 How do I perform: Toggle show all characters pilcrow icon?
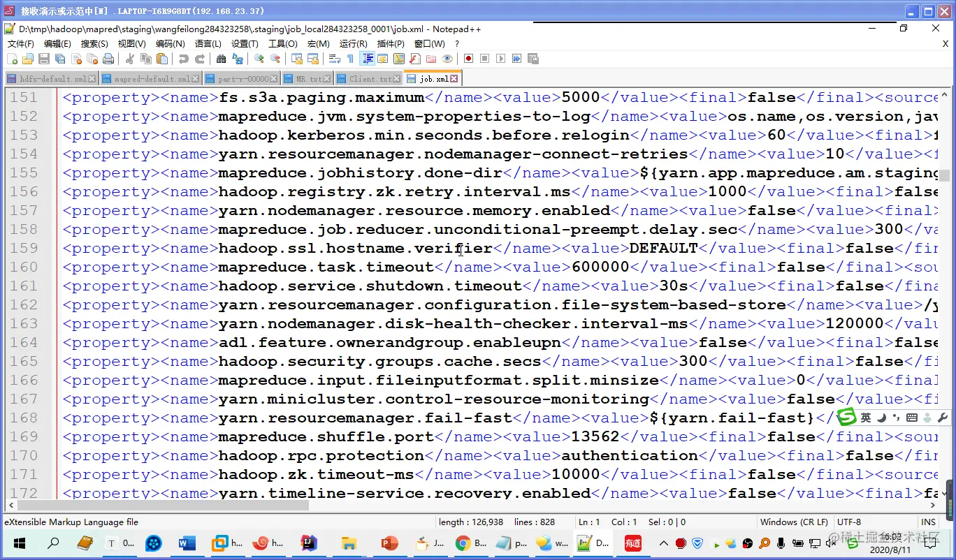(350, 59)
